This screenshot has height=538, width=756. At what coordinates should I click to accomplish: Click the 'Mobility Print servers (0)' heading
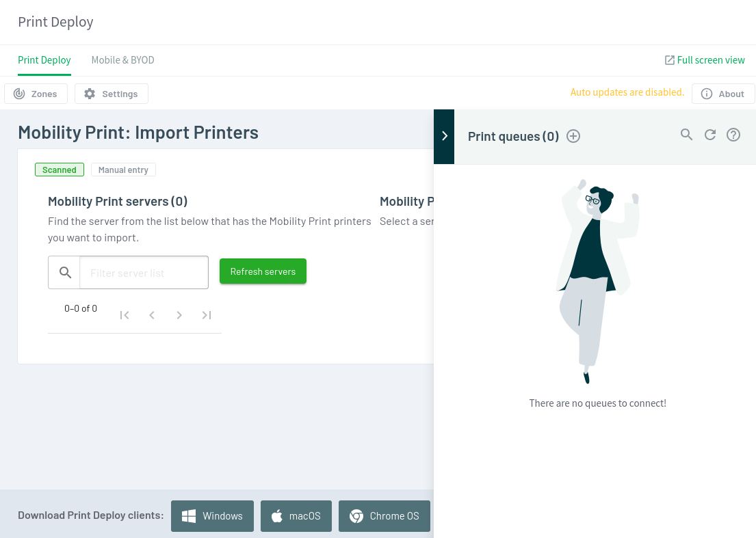118,202
